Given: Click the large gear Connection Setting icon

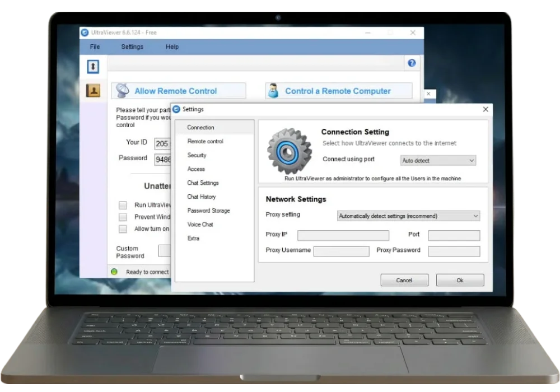Looking at the screenshot, I should (290, 151).
